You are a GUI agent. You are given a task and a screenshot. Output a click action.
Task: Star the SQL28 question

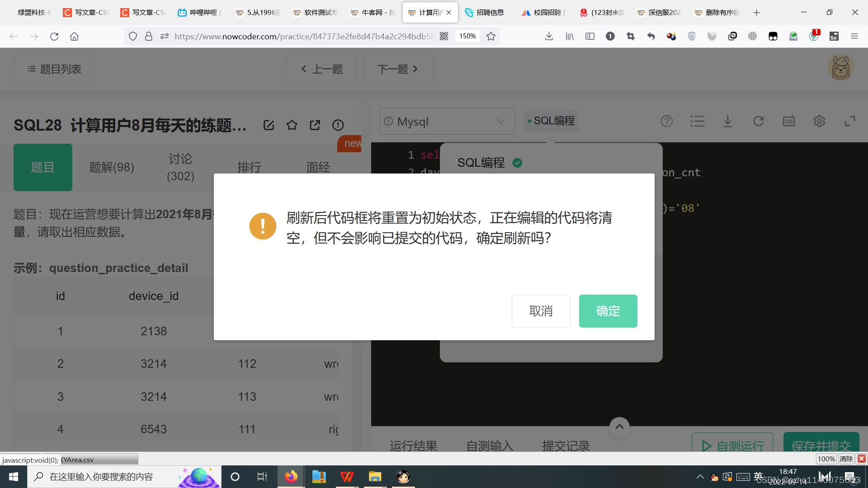(x=292, y=125)
